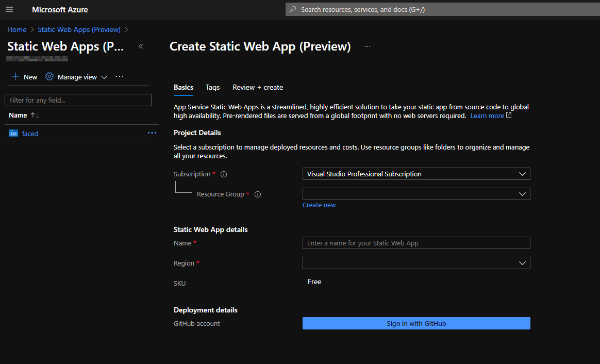The width and height of the screenshot is (600, 364).
Task: Open ellipsis next to Create Static Web App title
Action: pyautogui.click(x=368, y=46)
